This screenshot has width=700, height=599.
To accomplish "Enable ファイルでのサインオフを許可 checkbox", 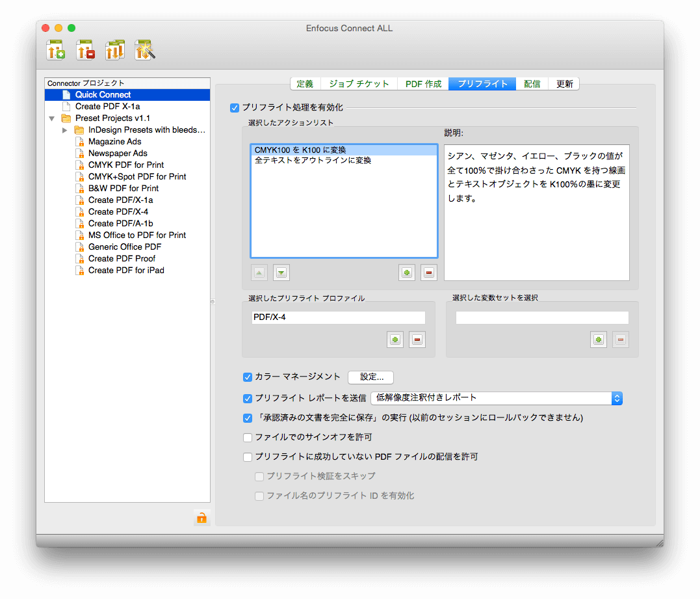I will pyautogui.click(x=248, y=437).
